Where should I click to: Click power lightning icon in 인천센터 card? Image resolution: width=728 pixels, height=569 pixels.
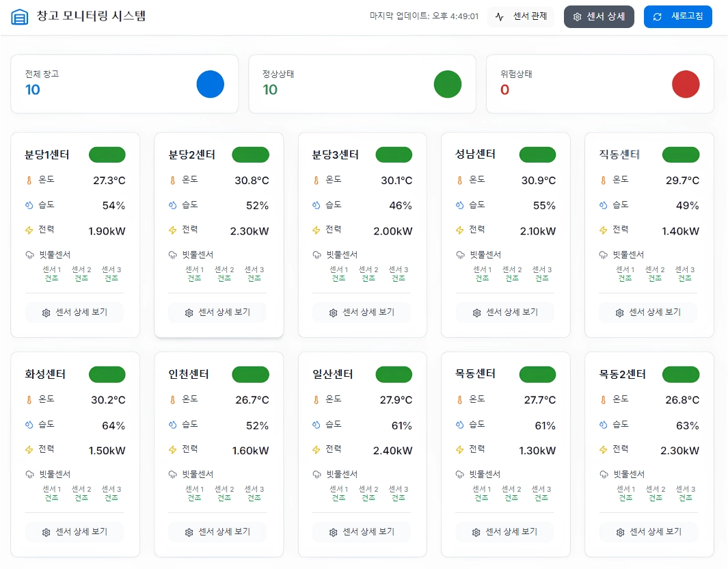pos(173,450)
